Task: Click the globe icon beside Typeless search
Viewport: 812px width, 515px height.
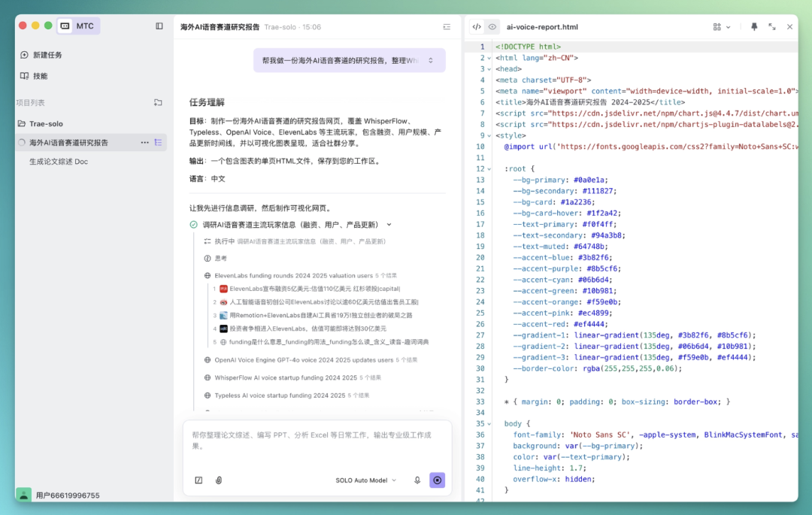Action: pyautogui.click(x=208, y=395)
